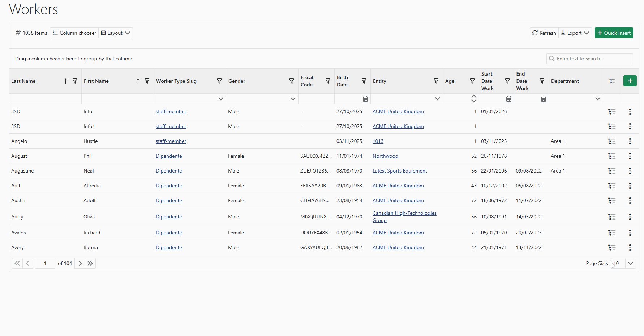This screenshot has width=644, height=336.
Task: Toggle sort arrow on First Name column
Action: coord(138,81)
